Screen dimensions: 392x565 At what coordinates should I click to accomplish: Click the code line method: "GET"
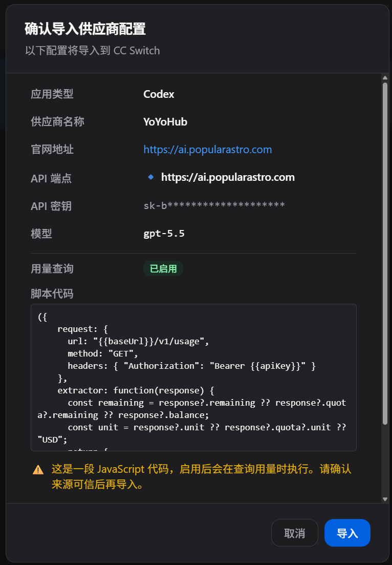coord(103,353)
